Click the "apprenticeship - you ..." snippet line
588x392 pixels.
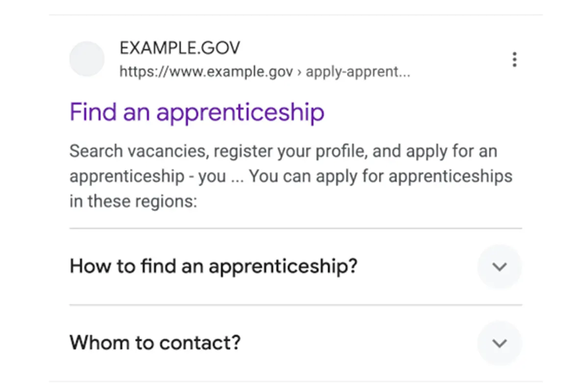tap(147, 176)
